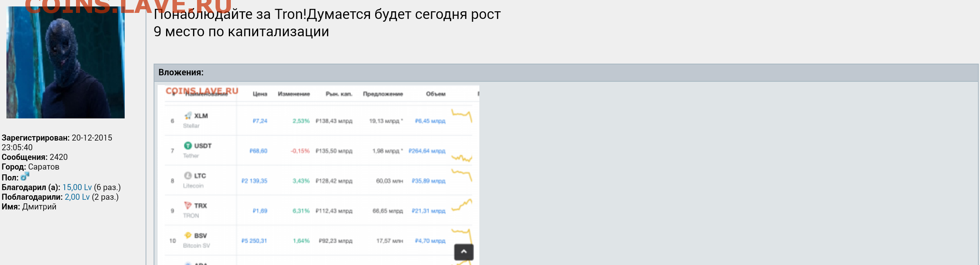Click the LTC row sparkline chart
Viewport: 980px width, 265px height.
pos(462,176)
